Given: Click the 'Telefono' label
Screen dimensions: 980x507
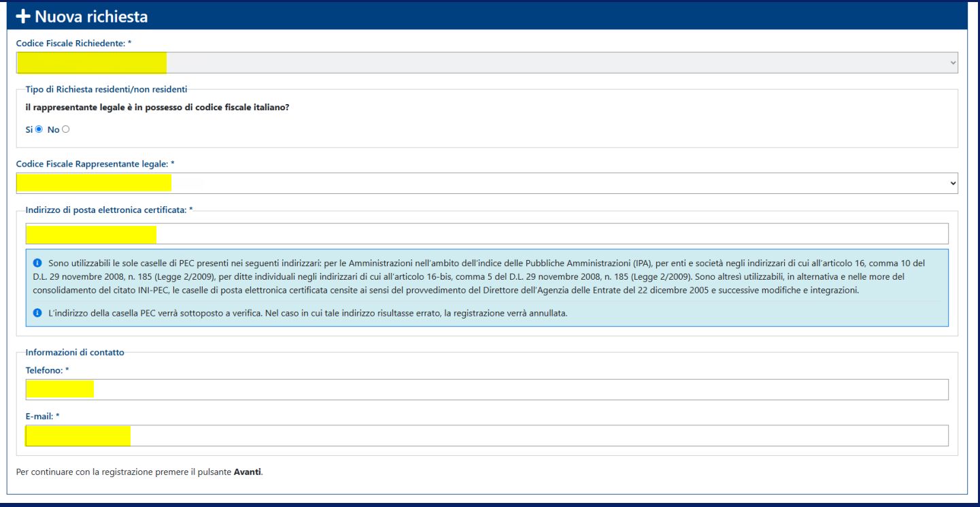Looking at the screenshot, I should 48,370.
